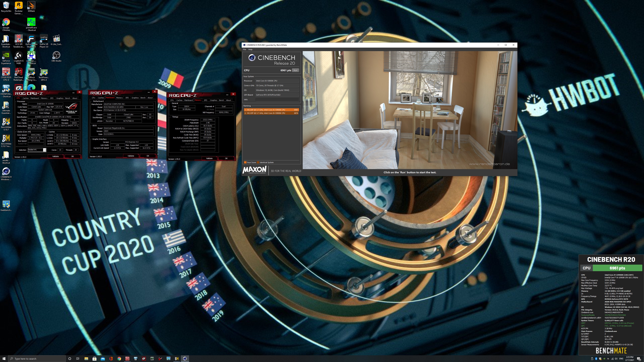Image resolution: width=644 pixels, height=362 pixels.
Task: Click Core Speed value 4444.0 MHz
Action: pyautogui.click(x=36, y=135)
